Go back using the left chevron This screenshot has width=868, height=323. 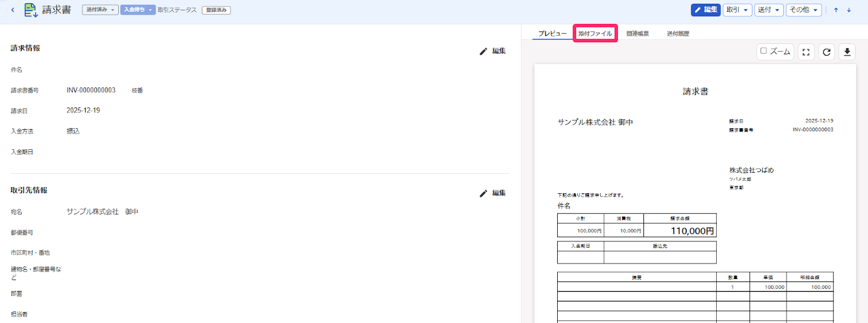point(12,10)
